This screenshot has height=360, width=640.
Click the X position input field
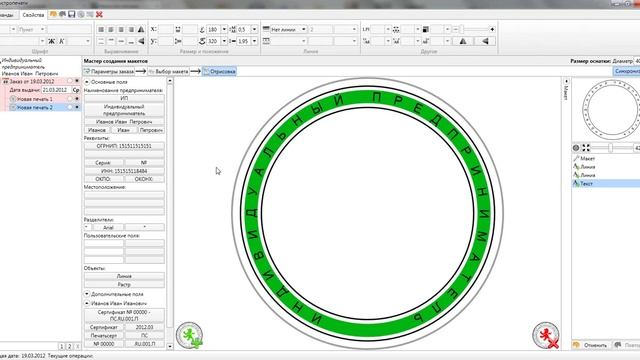point(166,29)
